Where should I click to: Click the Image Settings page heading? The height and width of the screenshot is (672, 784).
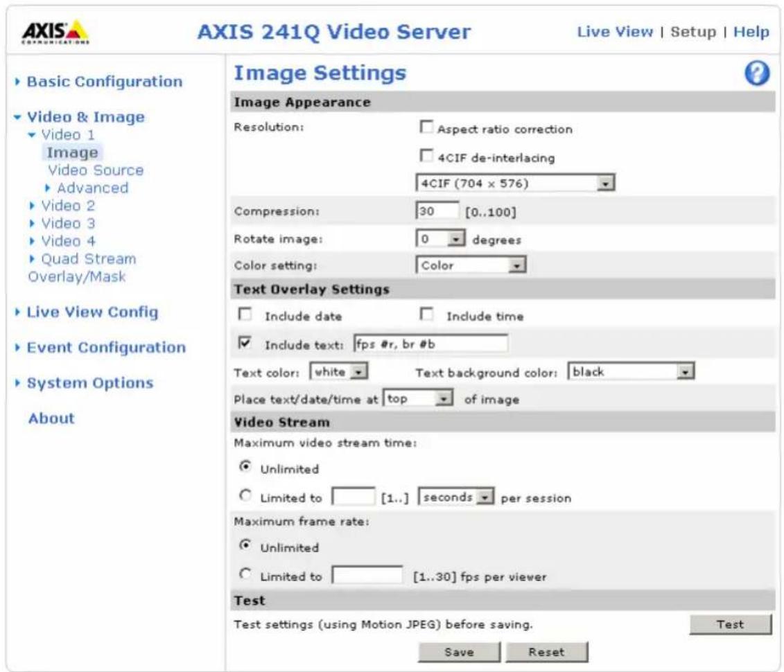pyautogui.click(x=320, y=73)
